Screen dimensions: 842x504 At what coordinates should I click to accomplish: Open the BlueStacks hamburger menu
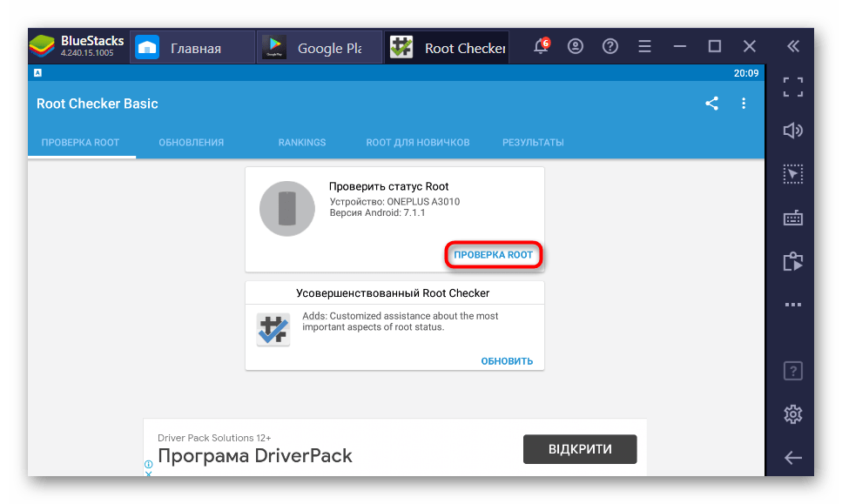coord(644,46)
